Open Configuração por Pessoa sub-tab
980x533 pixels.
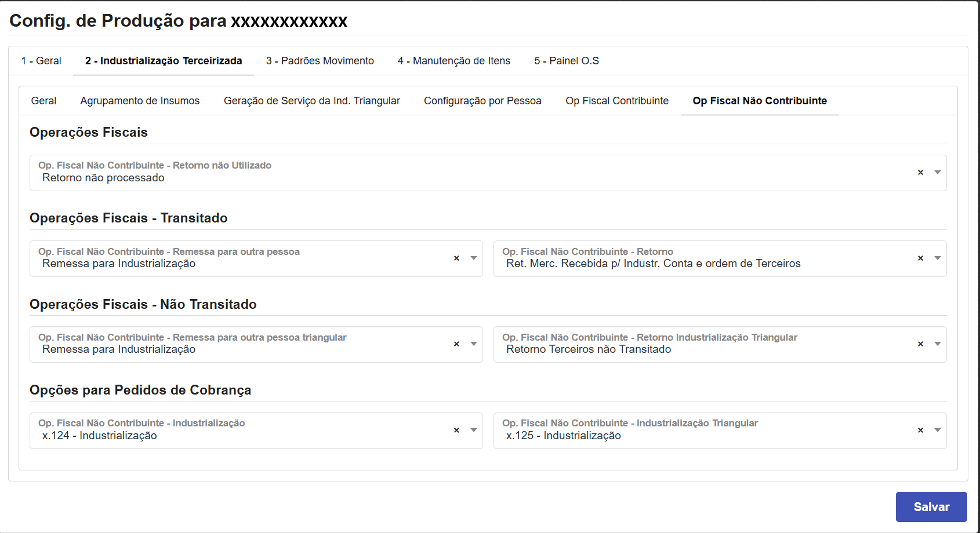[482, 101]
